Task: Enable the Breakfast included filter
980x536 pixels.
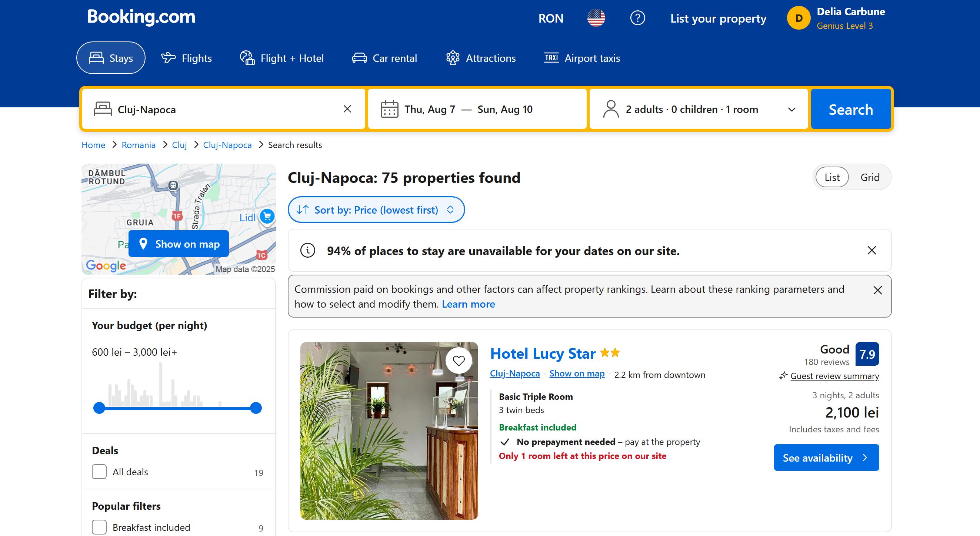Action: pyautogui.click(x=99, y=527)
